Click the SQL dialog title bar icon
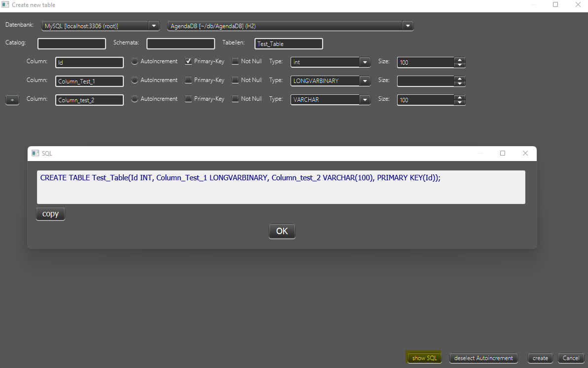 (35, 153)
